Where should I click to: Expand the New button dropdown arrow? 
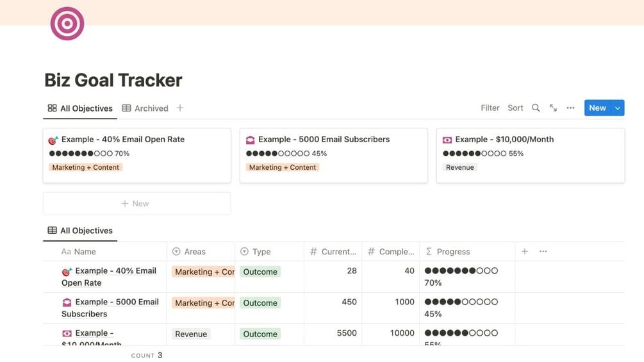pyautogui.click(x=618, y=108)
